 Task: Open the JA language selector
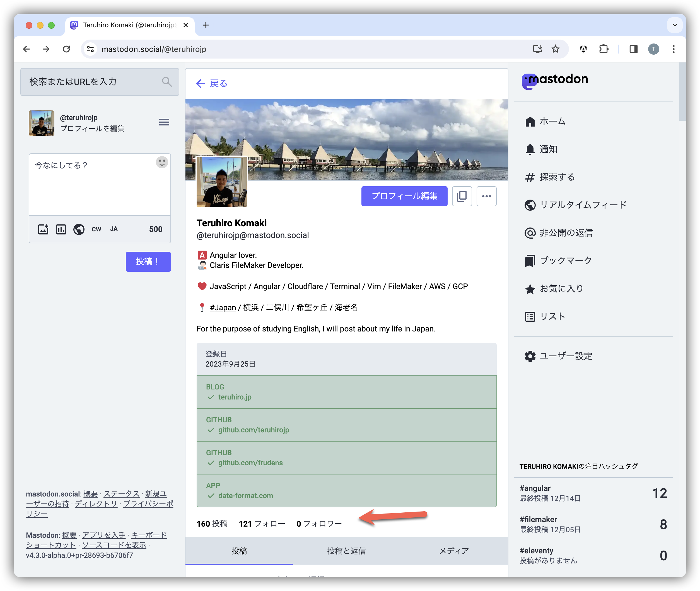click(114, 229)
